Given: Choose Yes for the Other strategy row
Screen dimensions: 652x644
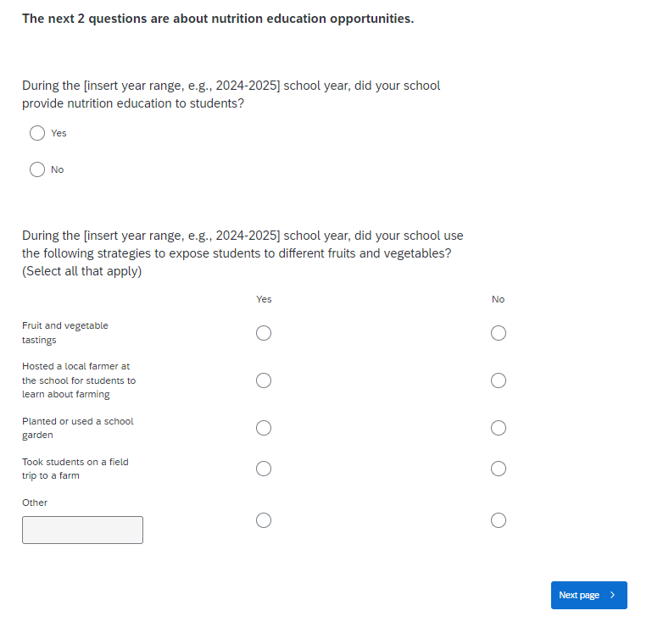Looking at the screenshot, I should click(x=264, y=519).
